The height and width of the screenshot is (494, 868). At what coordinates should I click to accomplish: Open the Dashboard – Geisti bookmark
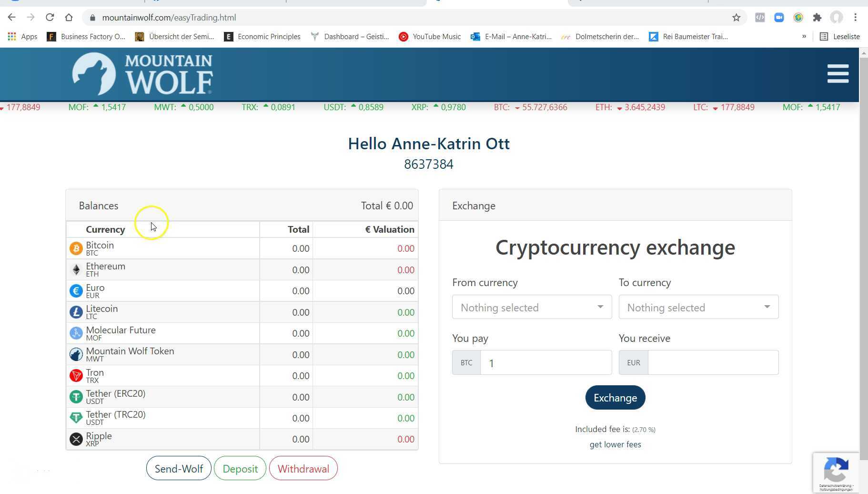tap(349, 37)
